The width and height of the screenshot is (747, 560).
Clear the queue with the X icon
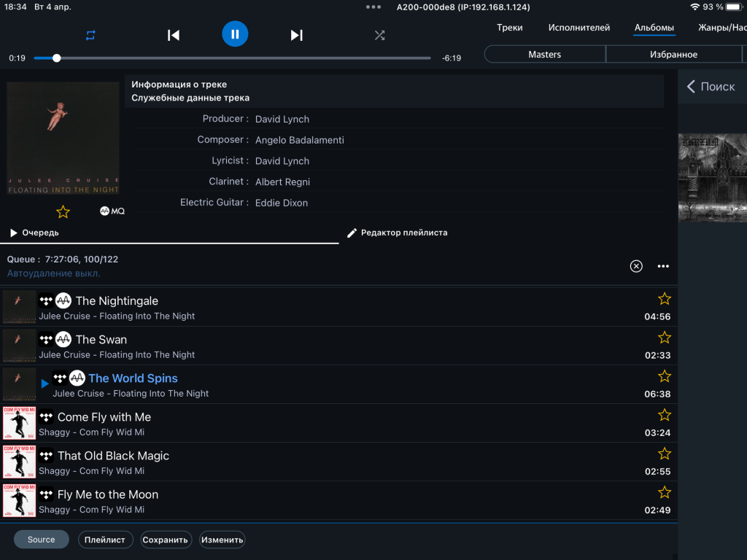click(x=636, y=266)
